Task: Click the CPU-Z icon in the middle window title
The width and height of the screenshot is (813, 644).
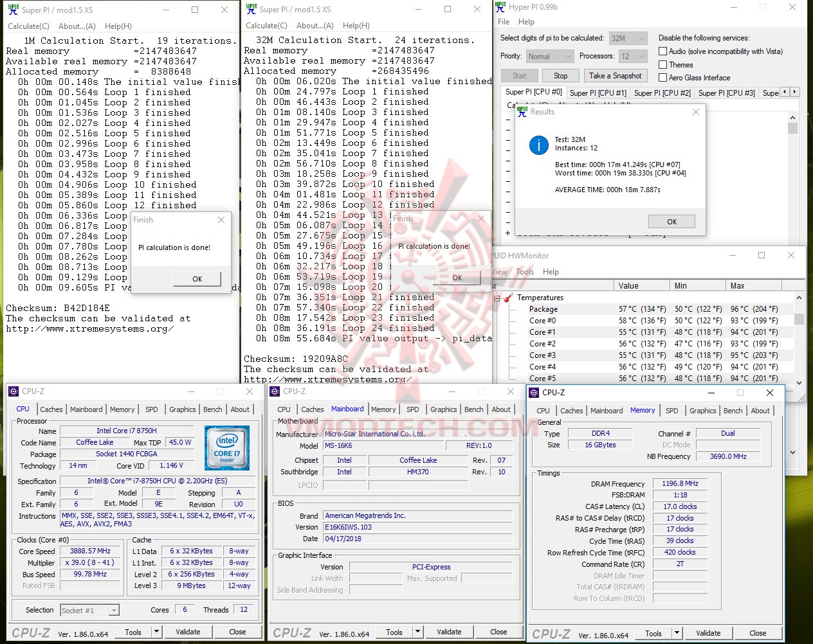Action: tap(275, 391)
